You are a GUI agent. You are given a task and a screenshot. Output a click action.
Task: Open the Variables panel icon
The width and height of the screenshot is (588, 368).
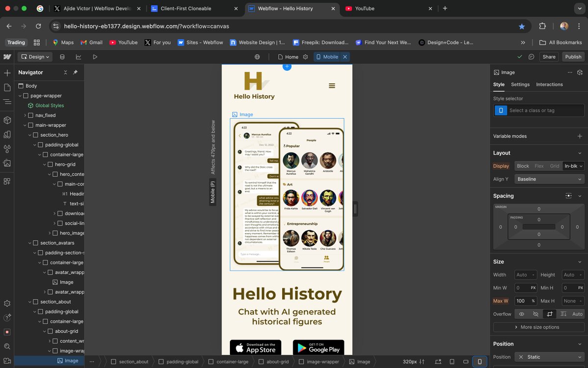click(7, 134)
